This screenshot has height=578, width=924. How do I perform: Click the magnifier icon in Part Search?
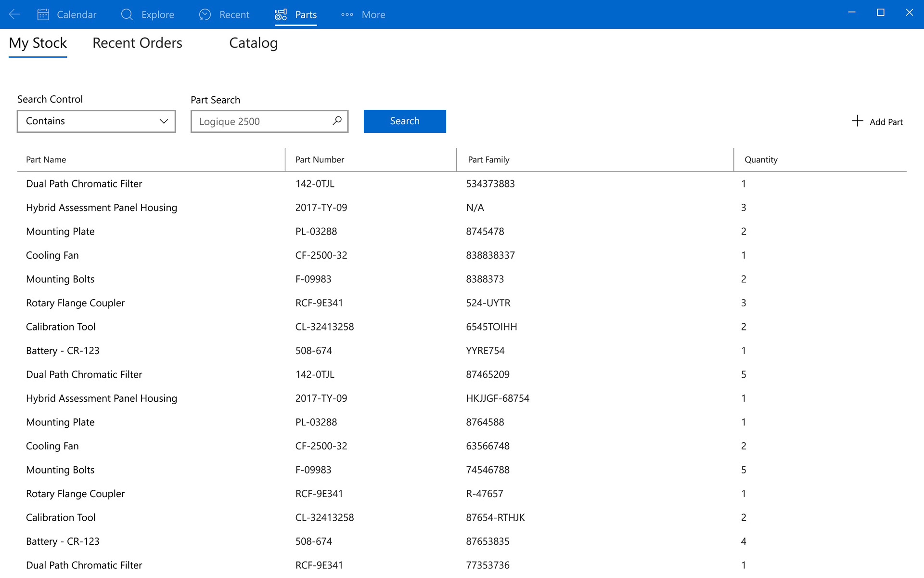[337, 120]
